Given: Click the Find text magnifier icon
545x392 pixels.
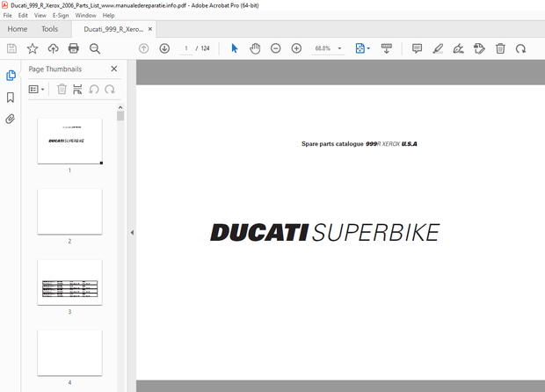Looking at the screenshot, I should point(95,48).
